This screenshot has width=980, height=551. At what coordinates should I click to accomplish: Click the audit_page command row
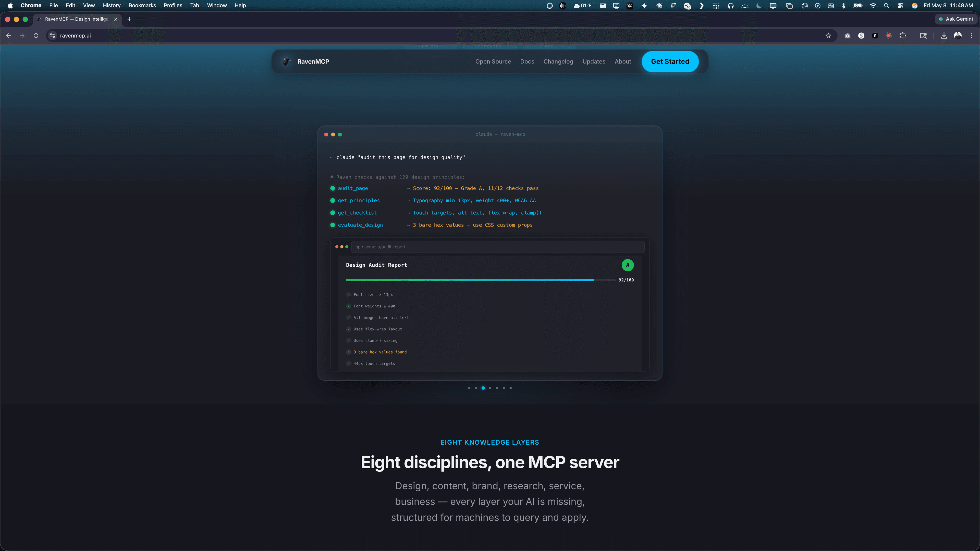[434, 188]
